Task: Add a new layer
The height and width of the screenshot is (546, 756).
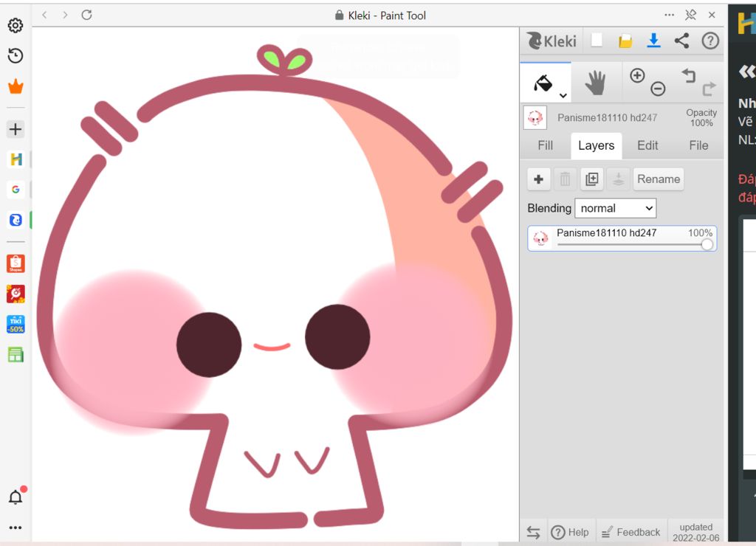Action: coord(538,179)
